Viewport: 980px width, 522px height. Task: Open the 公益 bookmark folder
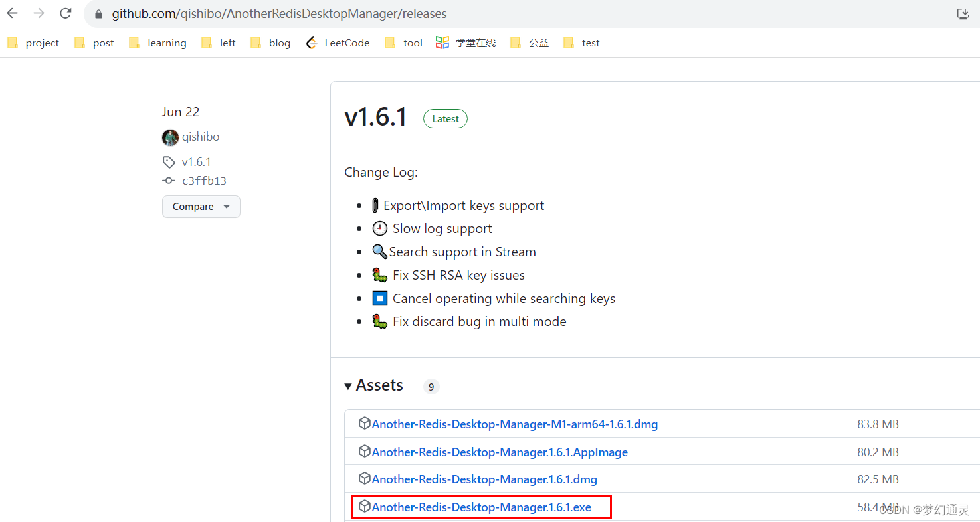[x=530, y=43]
